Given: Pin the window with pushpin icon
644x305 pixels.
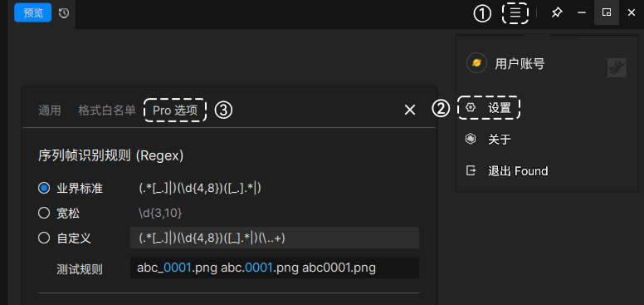Looking at the screenshot, I should tap(557, 12).
